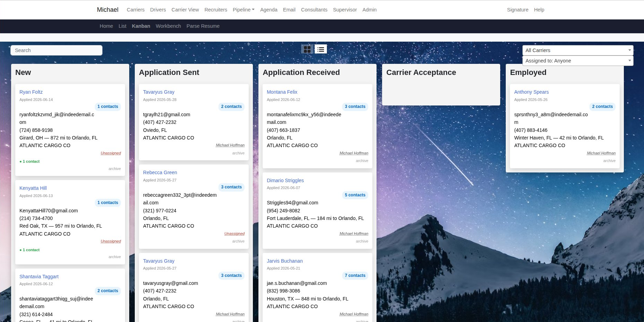This screenshot has width=644, height=322.
Task: Click the Search input field
Action: (x=56, y=50)
